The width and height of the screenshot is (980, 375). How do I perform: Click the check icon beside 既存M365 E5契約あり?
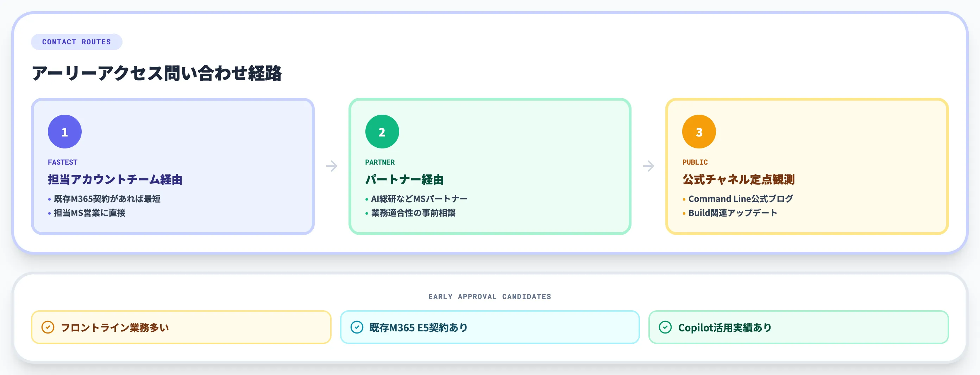357,327
